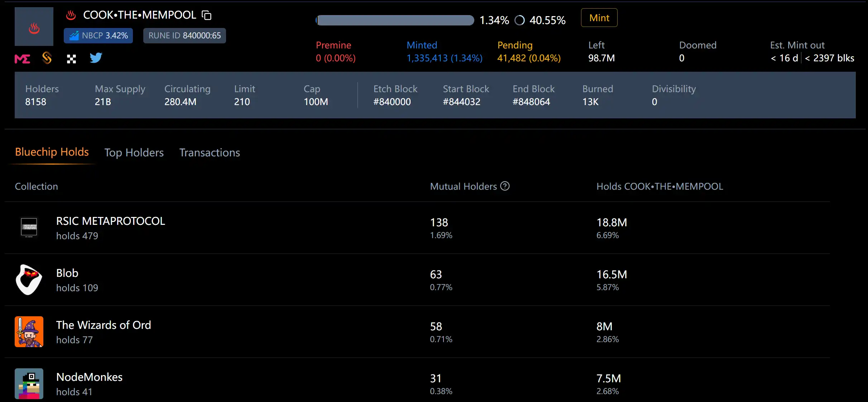Click NodeMonkes mutual holders count 31
Screen dimensions: 868x402
[x=436, y=378]
